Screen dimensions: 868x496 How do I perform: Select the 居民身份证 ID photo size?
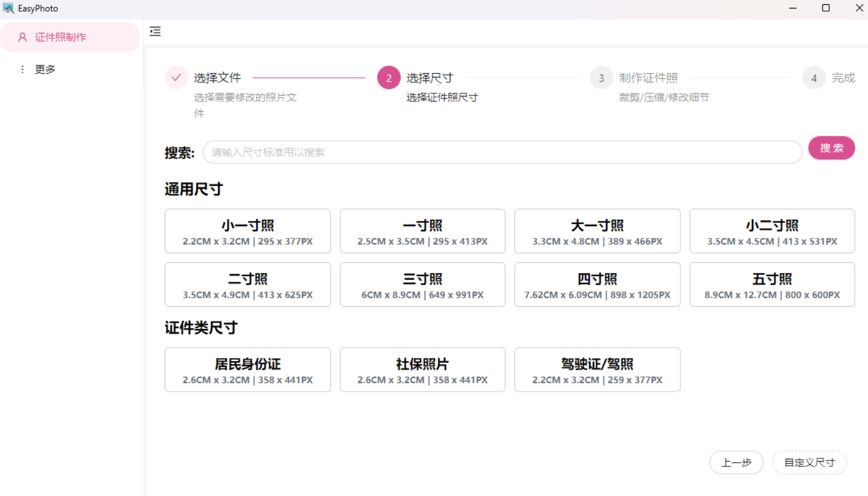tap(247, 369)
